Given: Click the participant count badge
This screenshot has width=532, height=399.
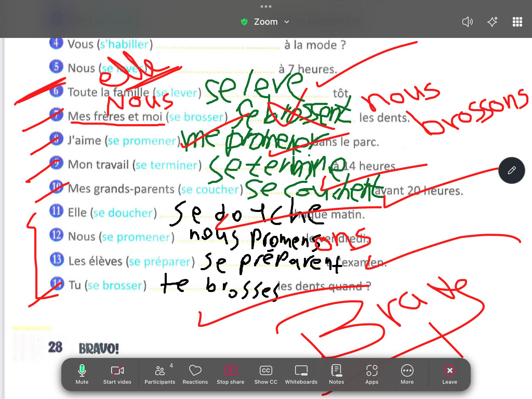Looking at the screenshot, I should click(171, 365).
